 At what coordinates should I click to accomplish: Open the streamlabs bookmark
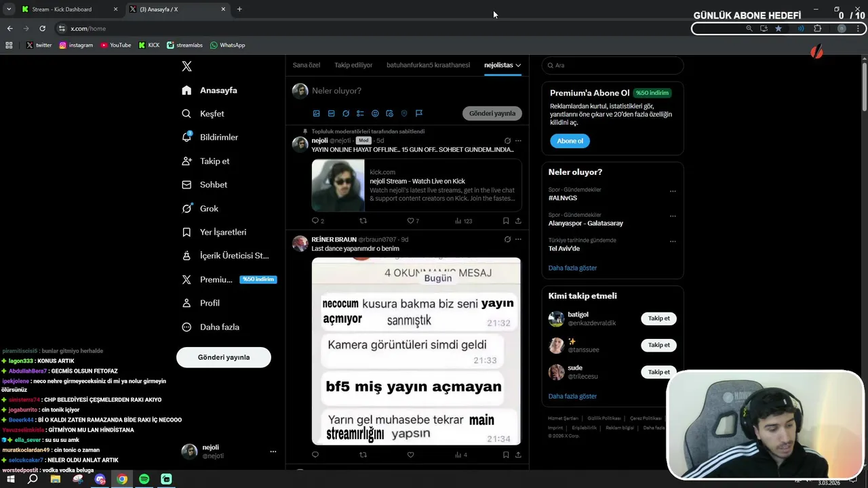(184, 45)
